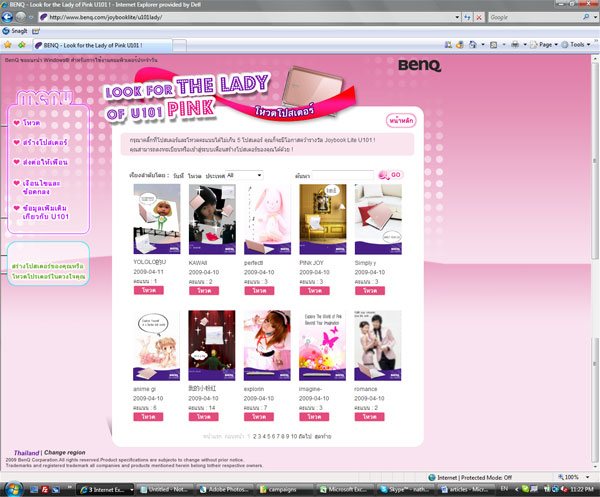
Task: Open the romance couple poster thumbnail
Action: (378, 345)
